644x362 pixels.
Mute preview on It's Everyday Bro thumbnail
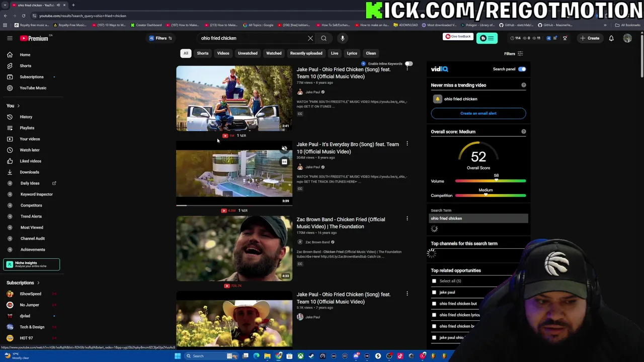tap(284, 149)
